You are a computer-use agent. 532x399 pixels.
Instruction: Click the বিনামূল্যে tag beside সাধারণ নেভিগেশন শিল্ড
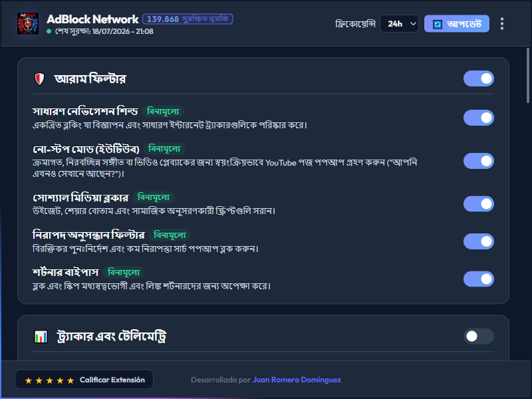pyautogui.click(x=163, y=111)
